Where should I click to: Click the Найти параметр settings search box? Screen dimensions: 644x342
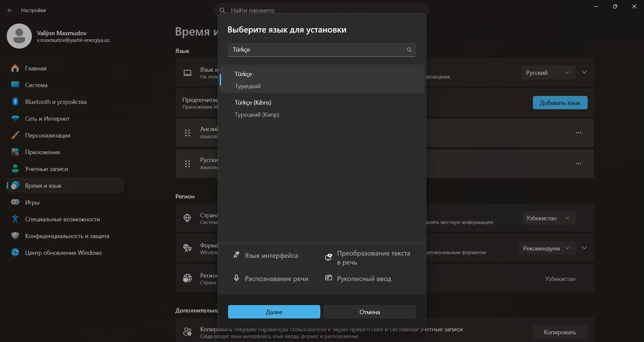(x=322, y=10)
